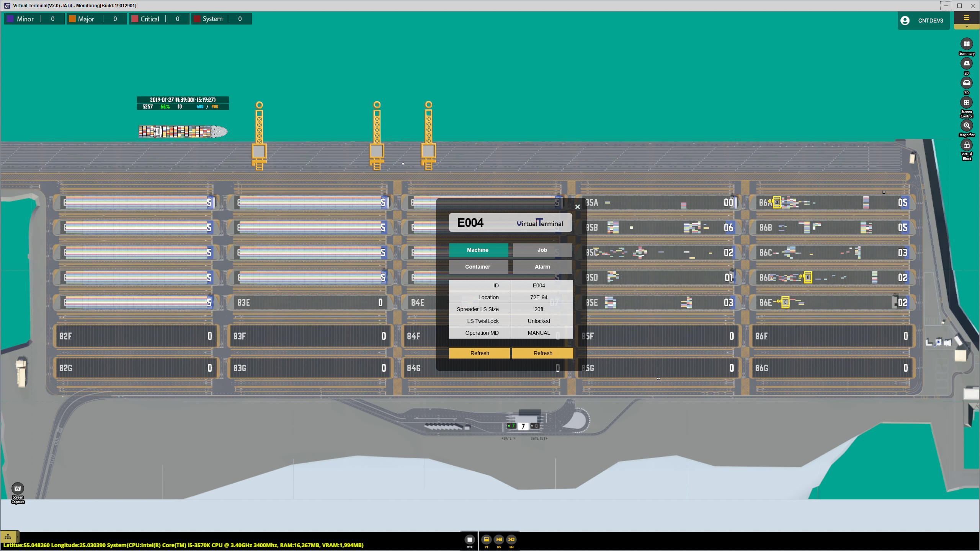The image size is (980, 551).
Task: Toggle YT equipment visibility filter
Action: pos(486,540)
